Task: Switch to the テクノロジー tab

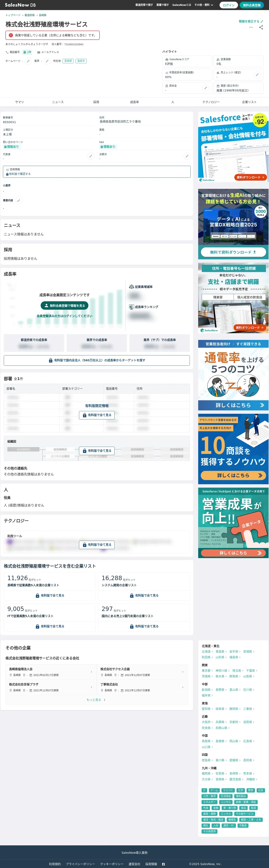Action: [211, 102]
